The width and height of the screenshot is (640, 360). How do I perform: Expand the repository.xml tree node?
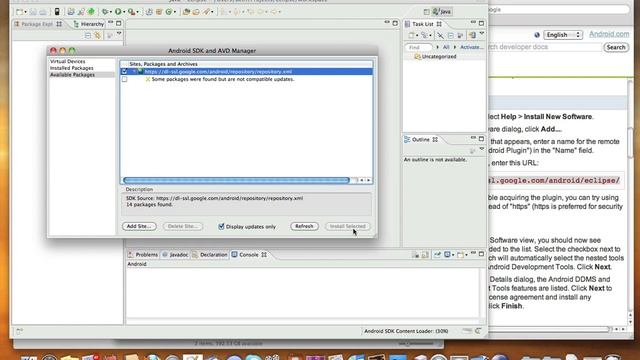134,71
